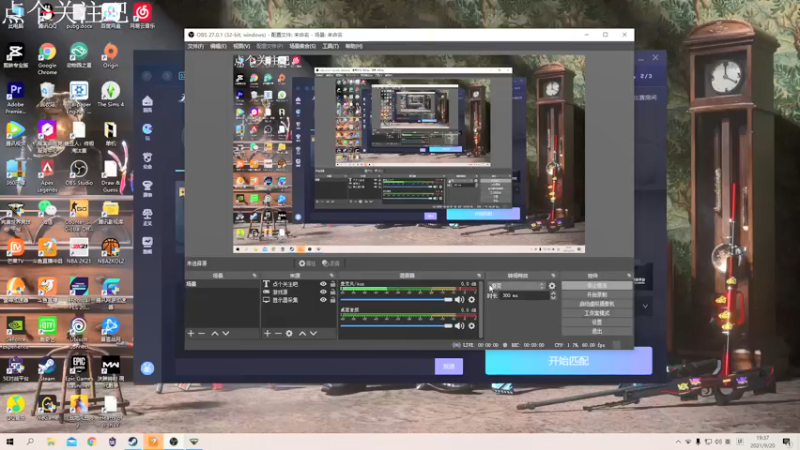The width and height of the screenshot is (800, 450).
Task: Open Adobe Premiere desktop shortcut
Action: point(15,98)
